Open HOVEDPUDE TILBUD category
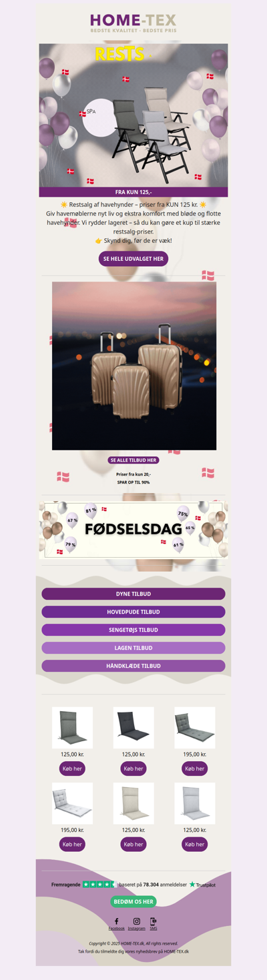 133,612
